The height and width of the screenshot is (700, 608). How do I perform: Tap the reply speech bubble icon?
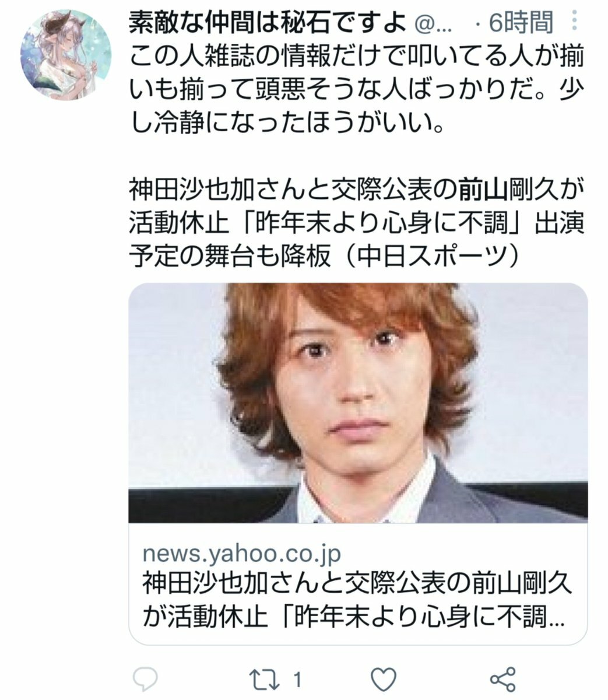[x=145, y=678]
